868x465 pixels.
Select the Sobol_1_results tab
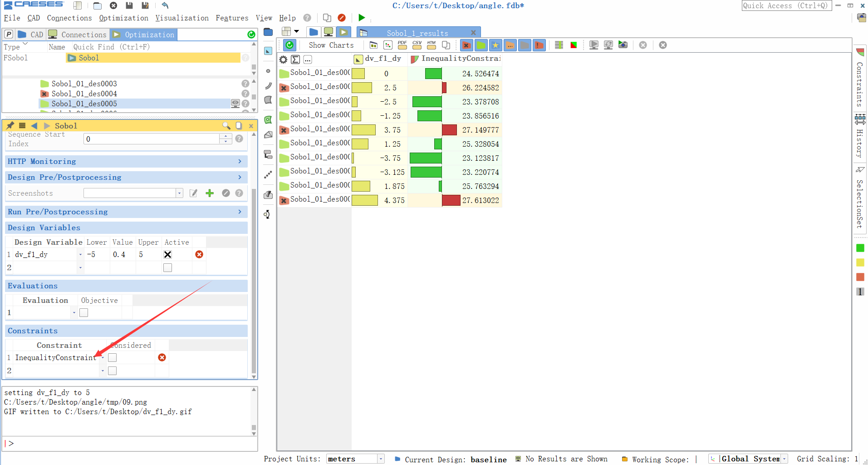[x=417, y=33]
